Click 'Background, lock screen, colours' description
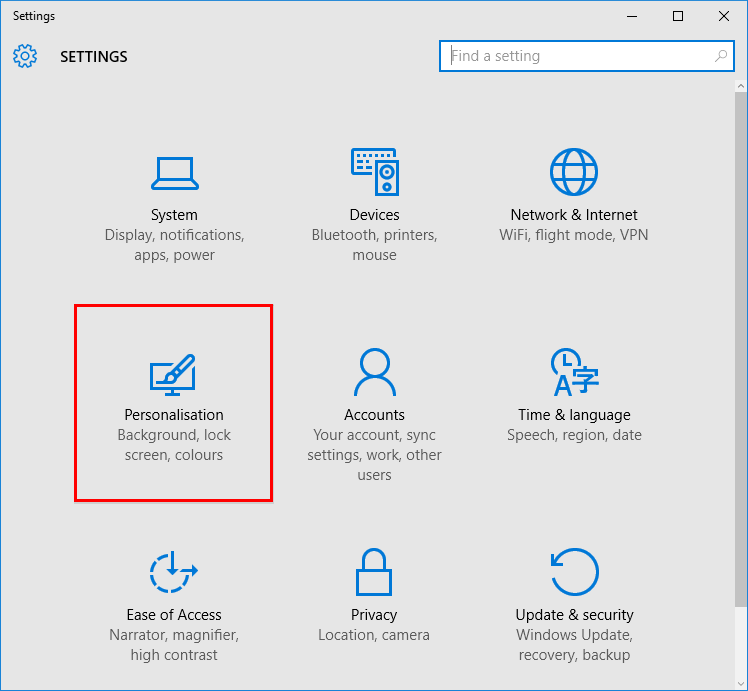Screen dimensions: 748x691 click(x=174, y=444)
